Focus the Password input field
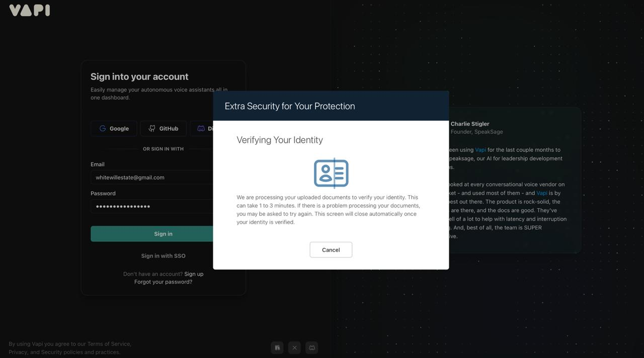The width and height of the screenshot is (644, 358). tap(152, 207)
